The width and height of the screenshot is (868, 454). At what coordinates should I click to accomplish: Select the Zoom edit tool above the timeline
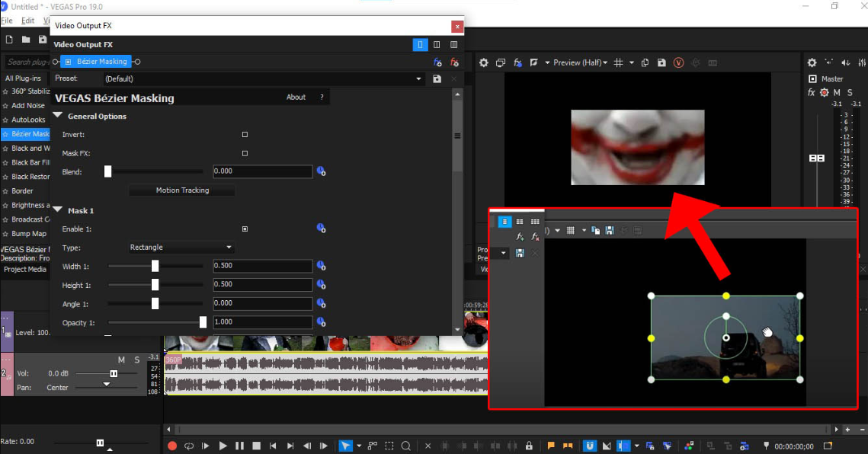[x=408, y=446]
